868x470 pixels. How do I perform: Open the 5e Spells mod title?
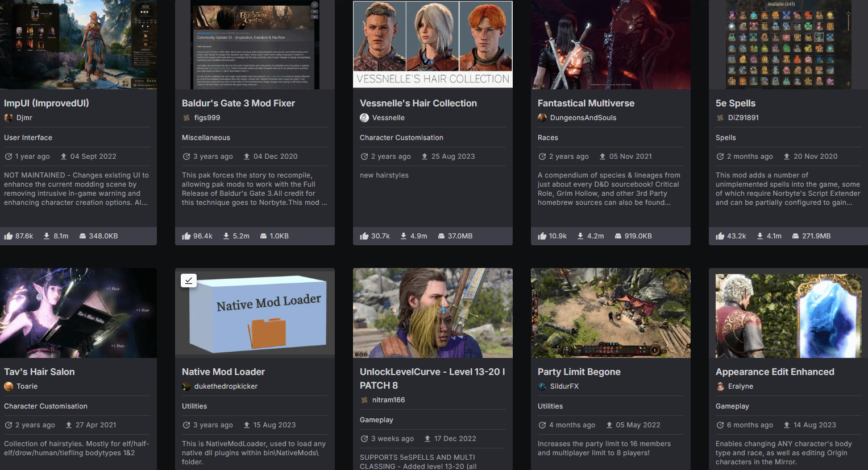coord(736,103)
